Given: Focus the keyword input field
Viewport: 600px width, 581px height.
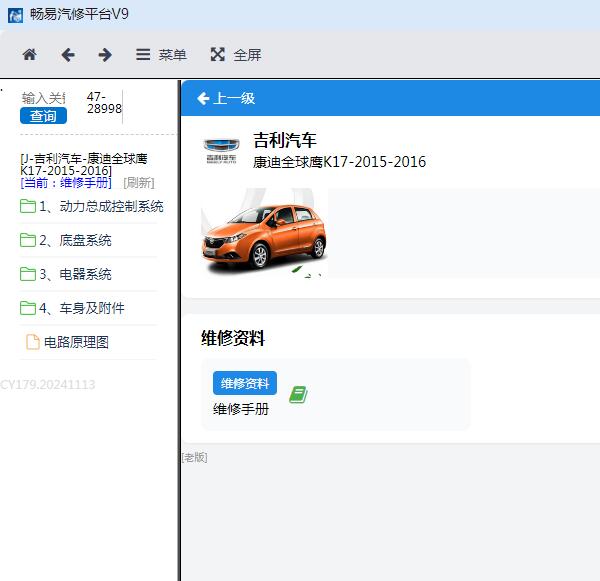Looking at the screenshot, I should pyautogui.click(x=43, y=98).
